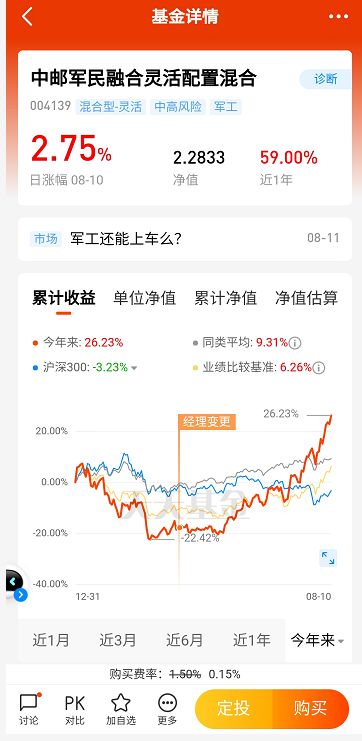The image size is (362, 741).
Task: Tap the 经理变更 marker on the chart
Action: 207,422
